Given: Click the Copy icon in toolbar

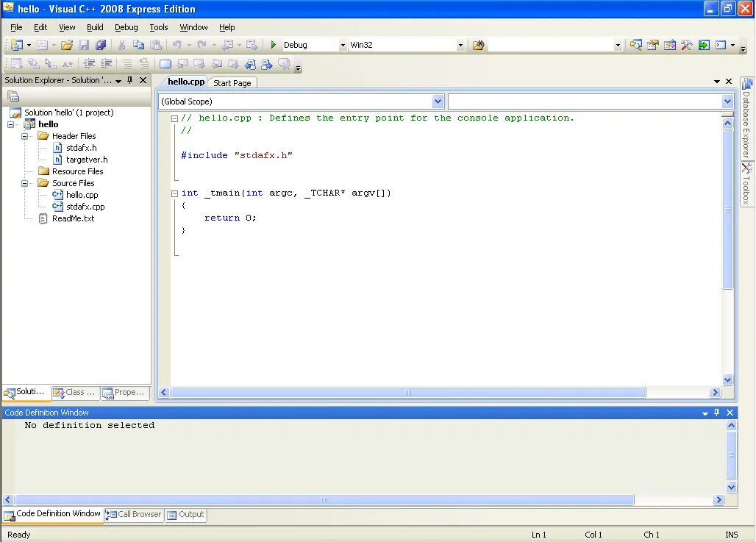Looking at the screenshot, I should tap(138, 45).
